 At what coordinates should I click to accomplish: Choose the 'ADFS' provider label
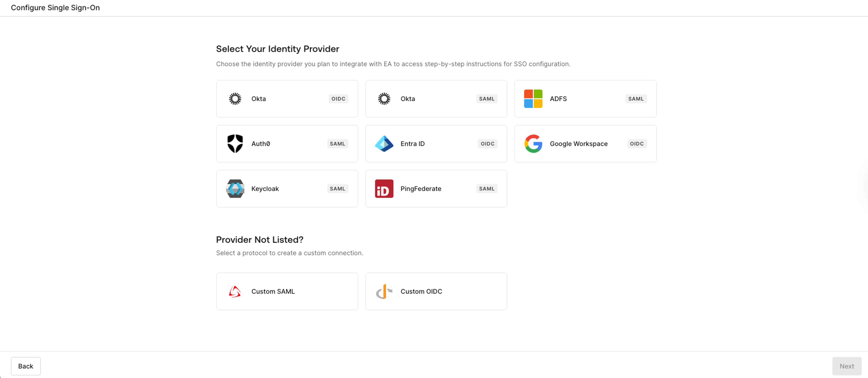click(x=558, y=99)
